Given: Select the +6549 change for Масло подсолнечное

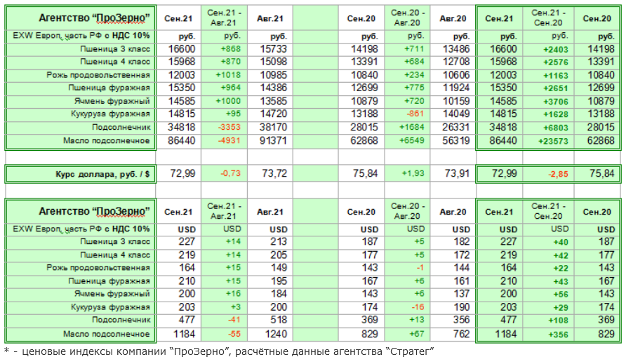Looking at the screenshot, I should point(412,140).
